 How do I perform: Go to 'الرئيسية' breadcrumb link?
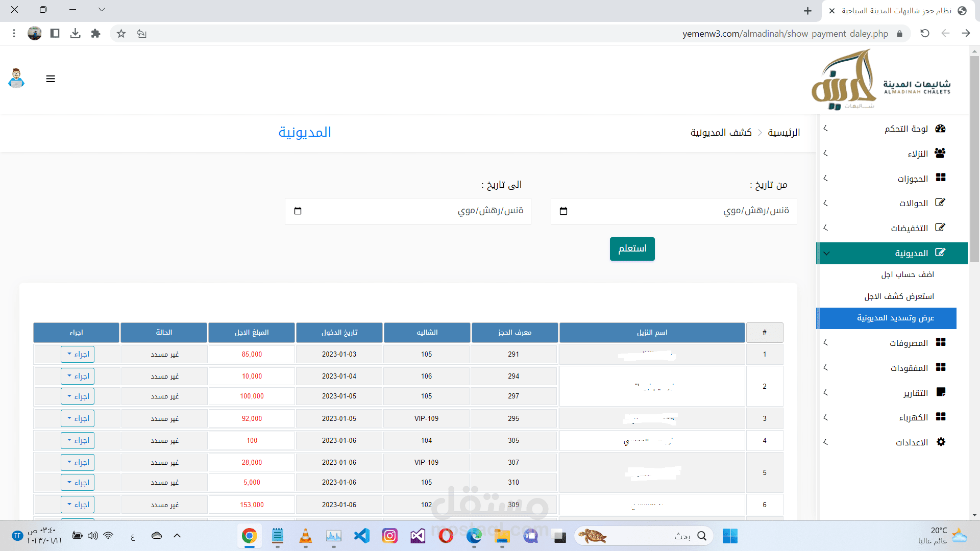tap(783, 133)
